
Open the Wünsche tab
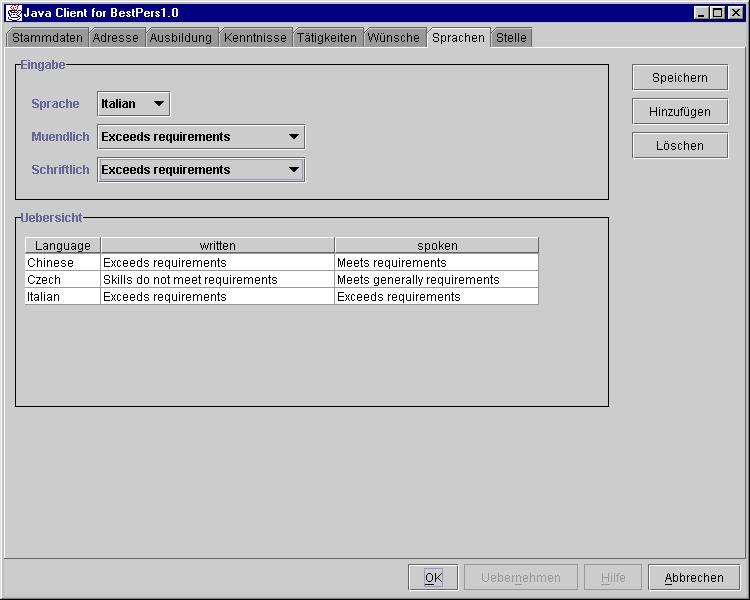coord(394,38)
